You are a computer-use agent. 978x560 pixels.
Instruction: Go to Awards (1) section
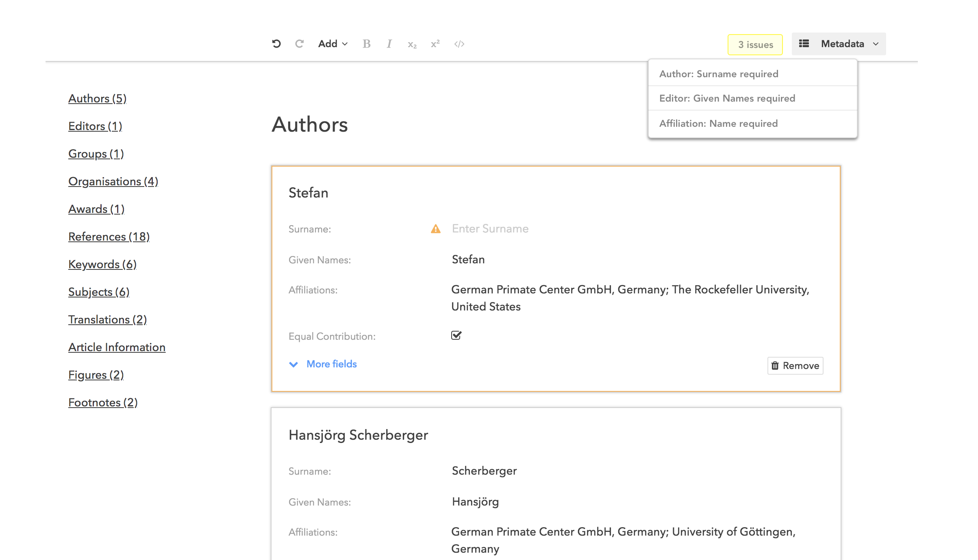tap(96, 209)
